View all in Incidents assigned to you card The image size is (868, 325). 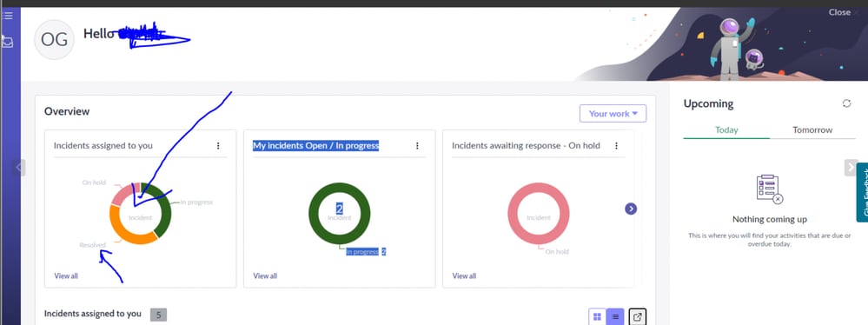pyautogui.click(x=66, y=275)
